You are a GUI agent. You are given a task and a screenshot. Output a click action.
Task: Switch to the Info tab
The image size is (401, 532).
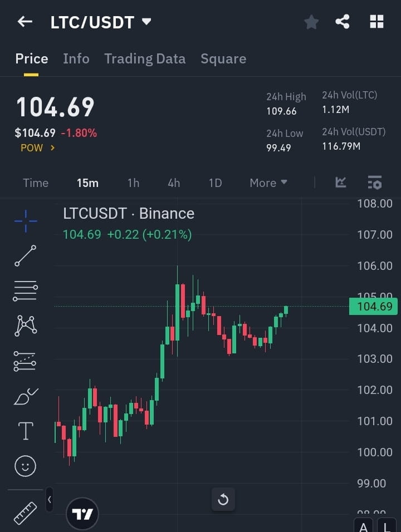[x=76, y=58]
